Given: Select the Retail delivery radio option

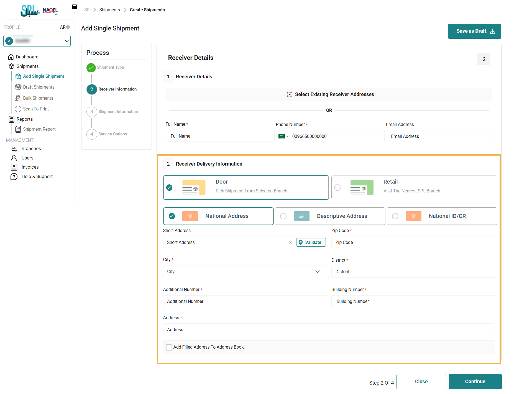Looking at the screenshot, I should (x=337, y=187).
